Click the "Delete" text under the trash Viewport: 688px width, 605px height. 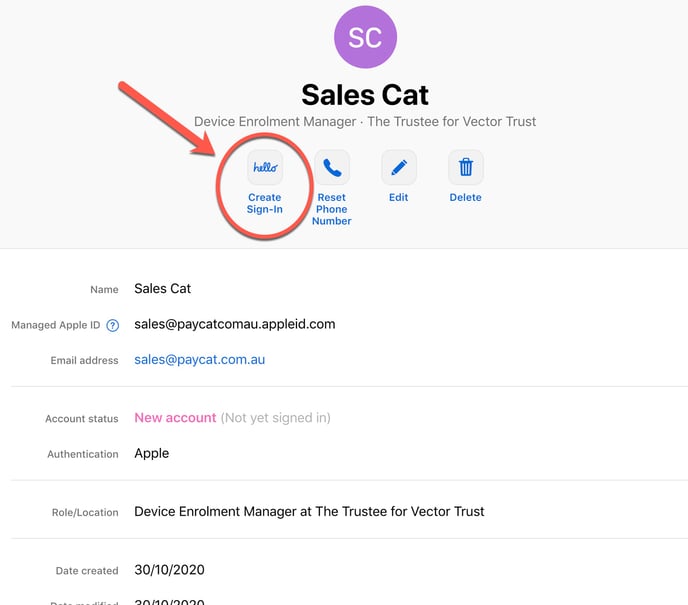(465, 197)
